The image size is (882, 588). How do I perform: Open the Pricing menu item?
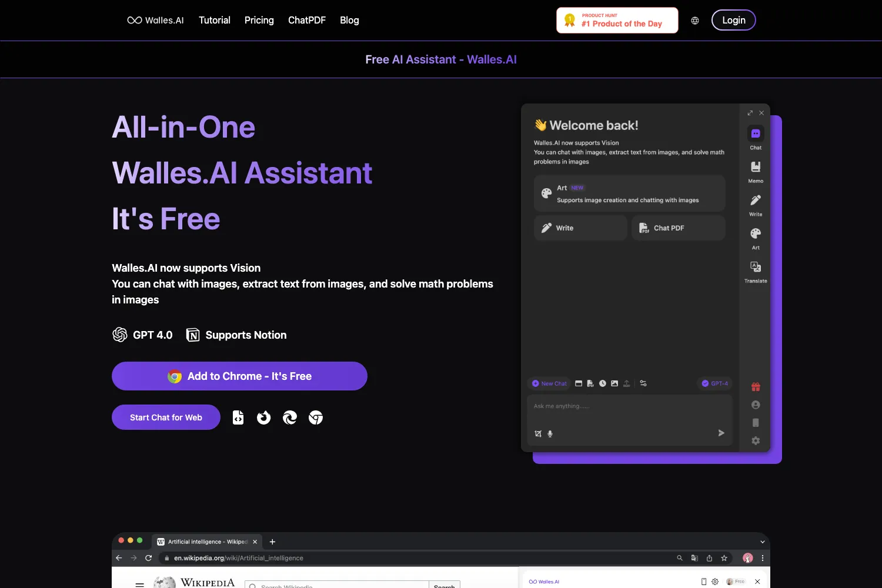click(259, 20)
